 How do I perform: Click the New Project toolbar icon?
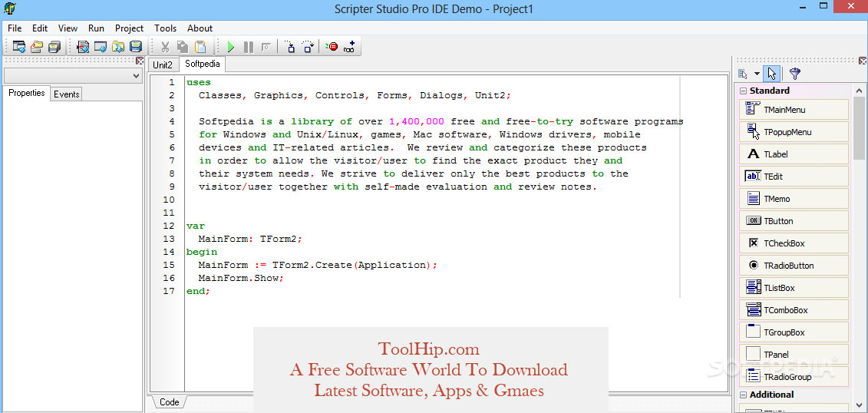[19, 47]
